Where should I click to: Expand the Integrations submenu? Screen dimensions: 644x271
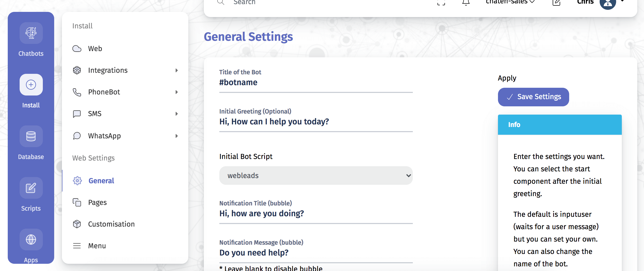coord(177,70)
